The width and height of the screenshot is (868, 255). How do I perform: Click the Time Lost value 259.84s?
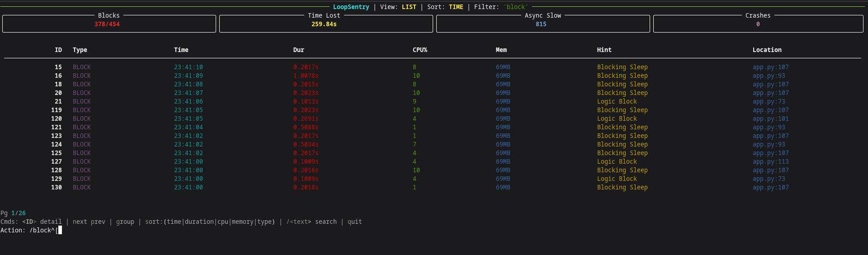[x=324, y=24]
